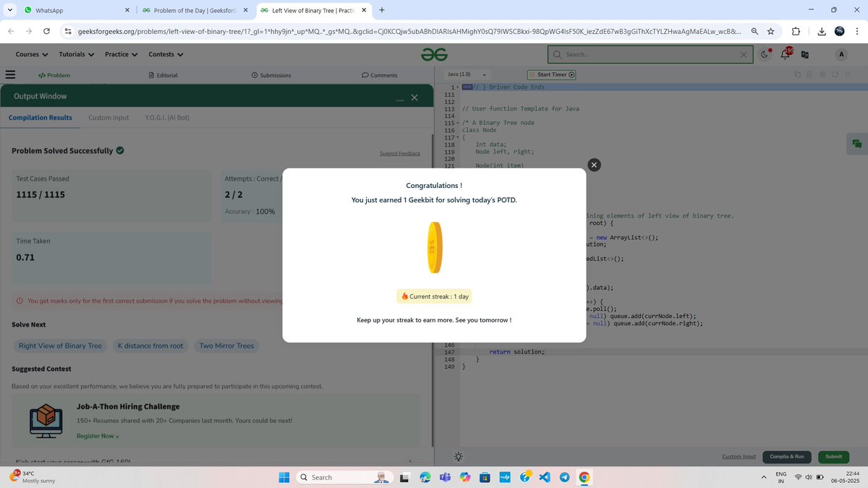Viewport: 868px width, 488px height.
Task: Select the Custom Input tab in Output Window
Action: (109, 117)
